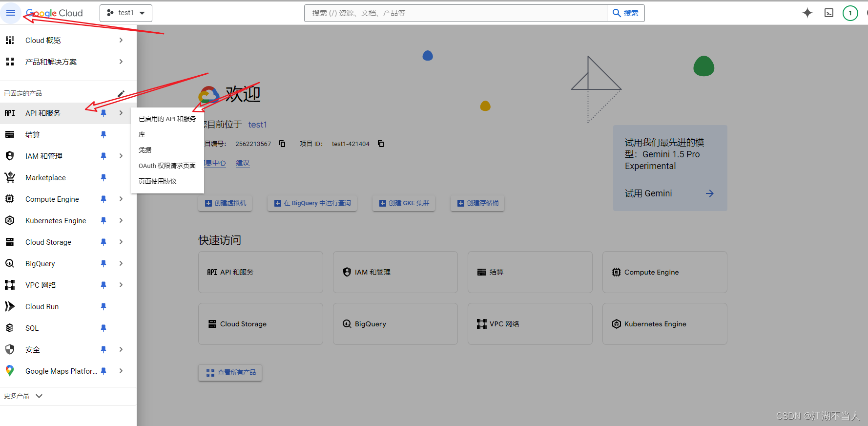The width and height of the screenshot is (868, 426).
Task: Unpin BigQuery from pinned products
Action: click(103, 263)
